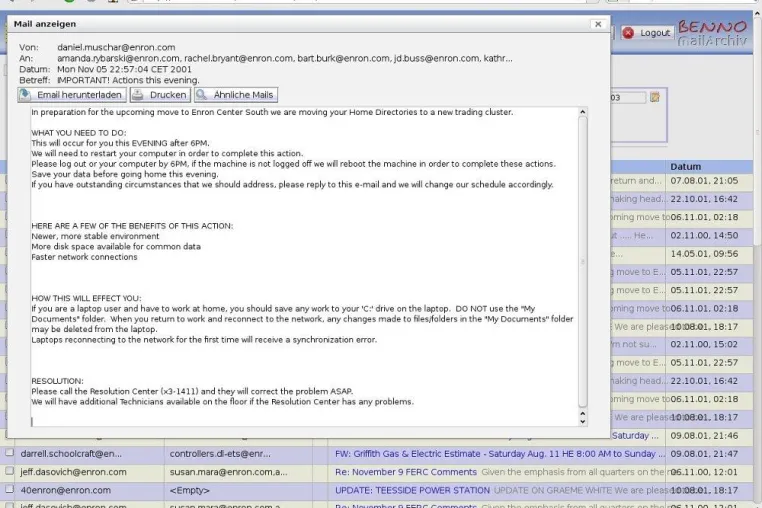Tick checkbox for darrell.schoolcraft@en... row
762x508 pixels.
tap(9, 453)
